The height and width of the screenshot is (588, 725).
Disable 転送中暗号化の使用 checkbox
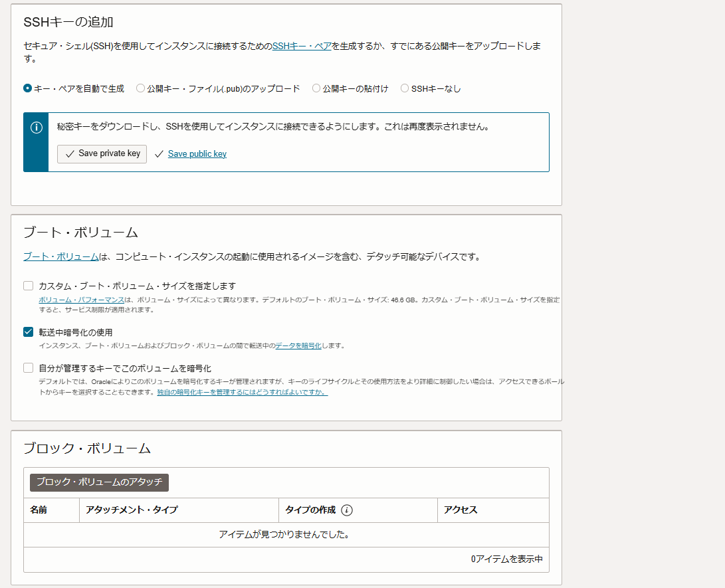point(27,332)
